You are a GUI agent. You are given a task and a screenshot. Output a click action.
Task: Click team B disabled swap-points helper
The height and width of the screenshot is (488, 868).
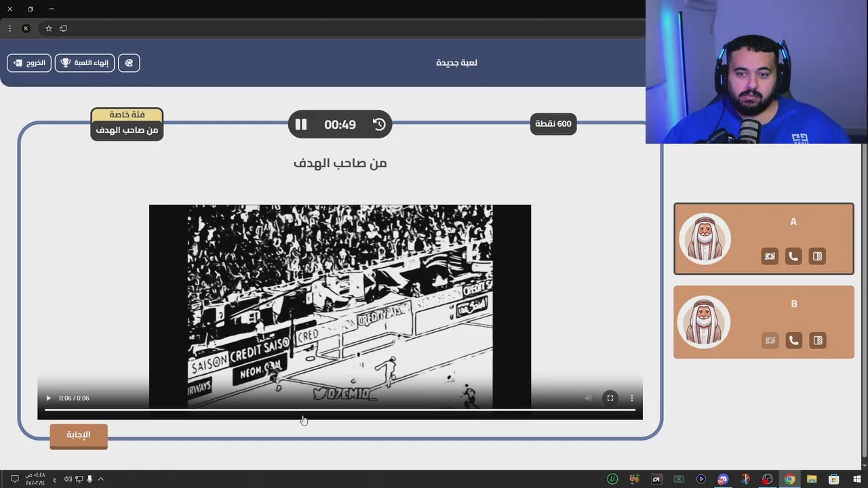[x=770, y=340]
